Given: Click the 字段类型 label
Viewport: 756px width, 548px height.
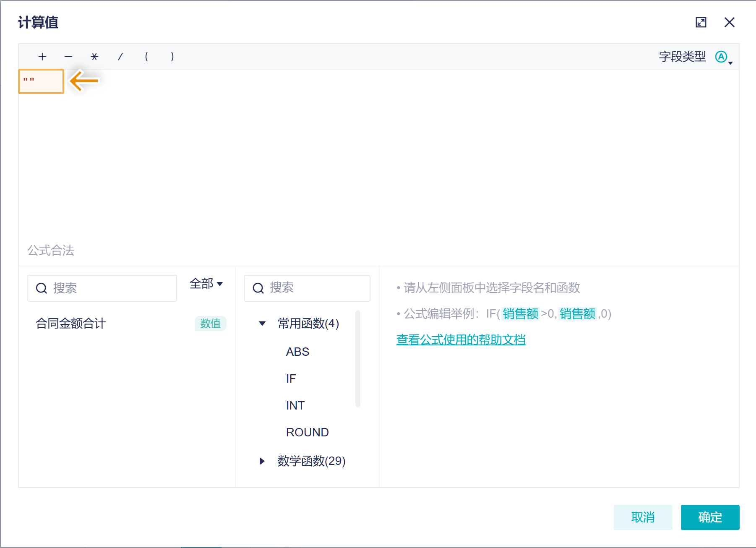Looking at the screenshot, I should tap(683, 57).
